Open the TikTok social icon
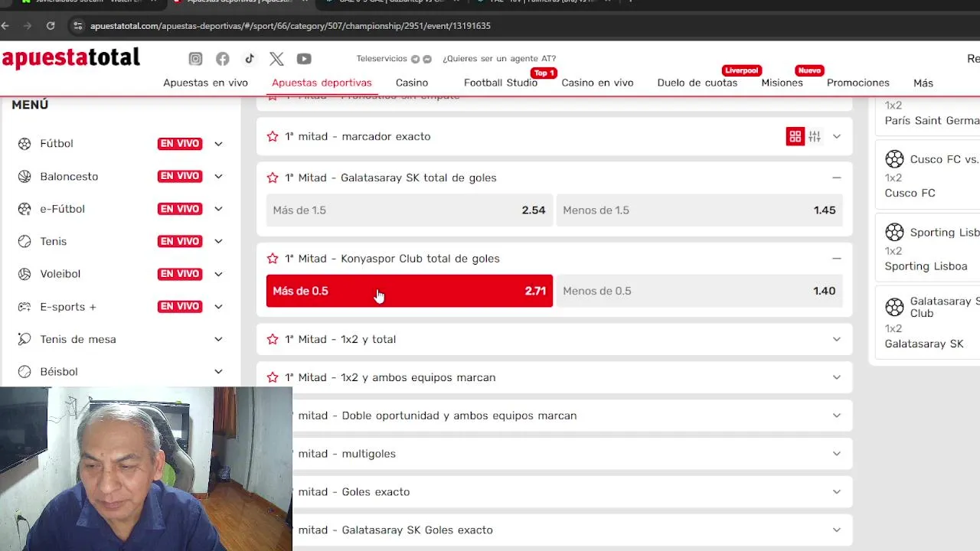This screenshot has height=551, width=980. (x=250, y=59)
